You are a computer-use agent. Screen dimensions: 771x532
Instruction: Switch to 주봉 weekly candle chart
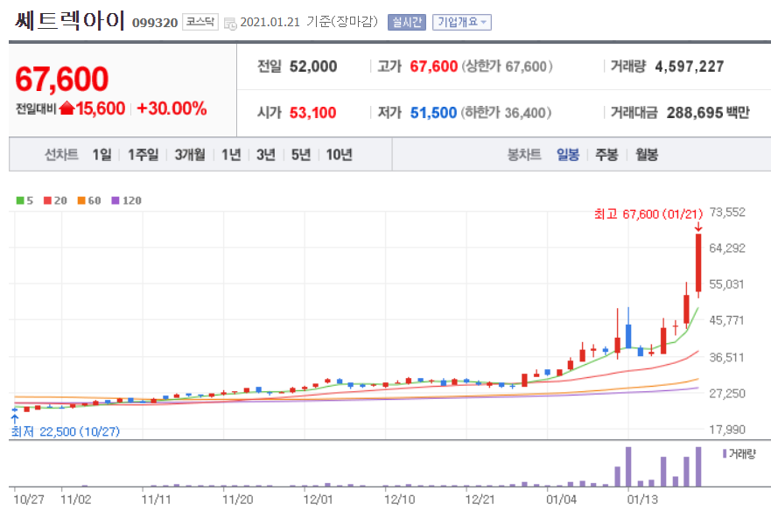[x=606, y=155]
